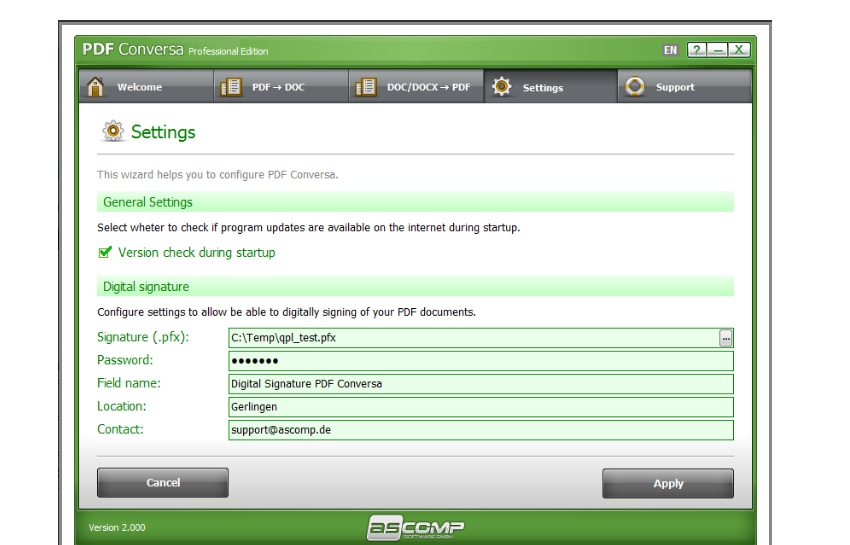Click the Location field containing Gerlingen
The image size is (850, 545).
(x=481, y=407)
